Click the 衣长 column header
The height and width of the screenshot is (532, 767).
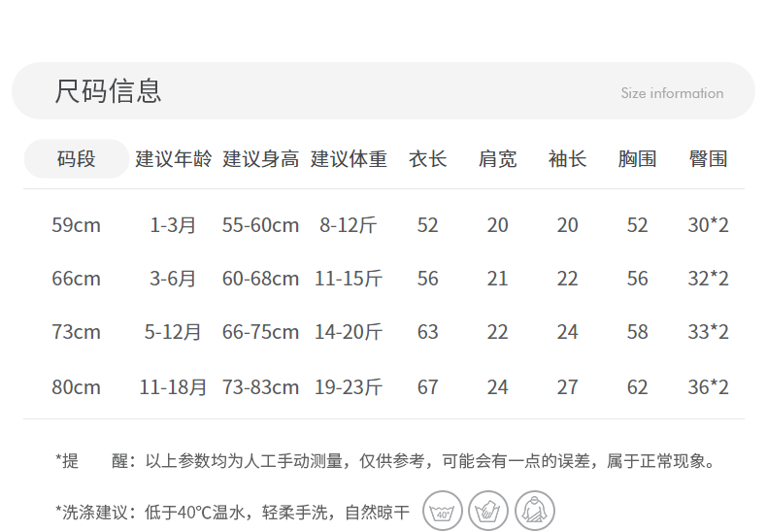[x=427, y=159]
